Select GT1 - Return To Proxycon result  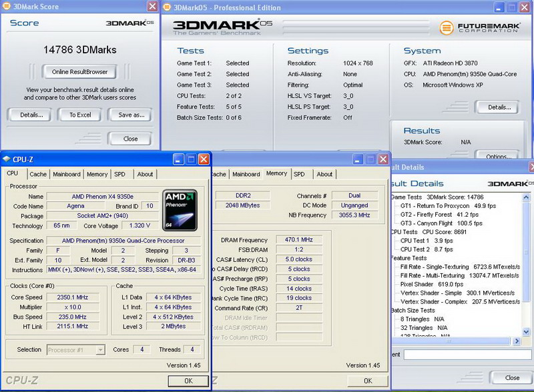(x=448, y=206)
